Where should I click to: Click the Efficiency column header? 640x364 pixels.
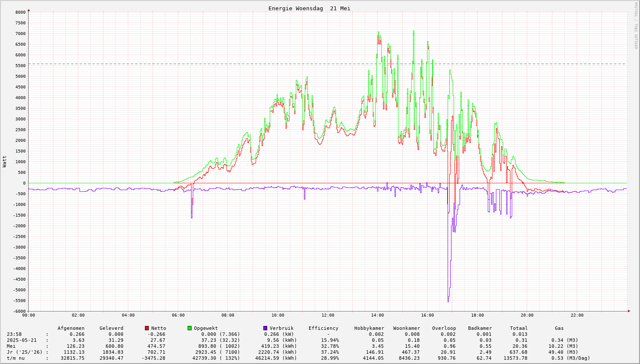(323, 328)
